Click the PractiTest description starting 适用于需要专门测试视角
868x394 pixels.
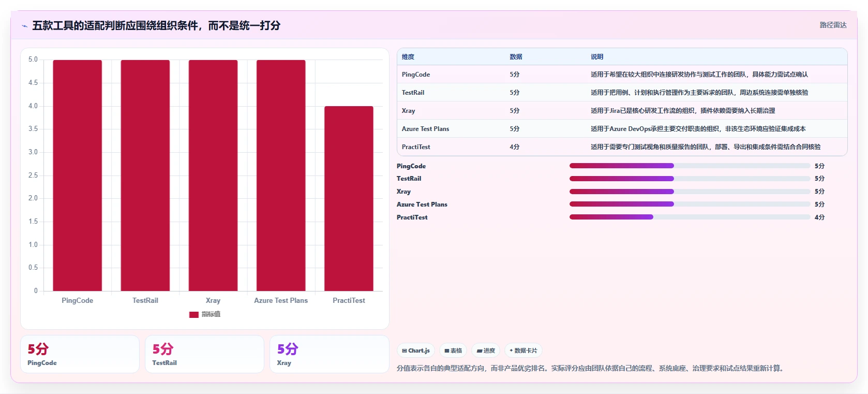(706, 147)
